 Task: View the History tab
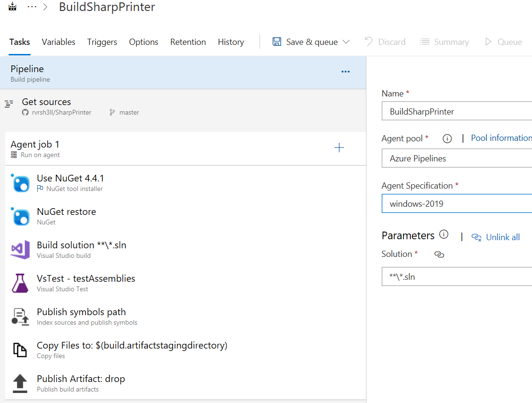pos(231,42)
